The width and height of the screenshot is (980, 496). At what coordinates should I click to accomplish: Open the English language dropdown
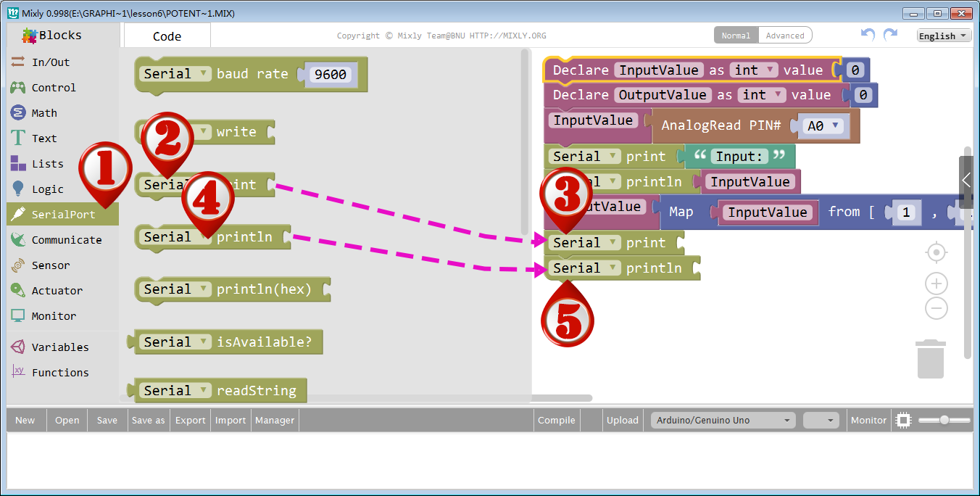943,36
